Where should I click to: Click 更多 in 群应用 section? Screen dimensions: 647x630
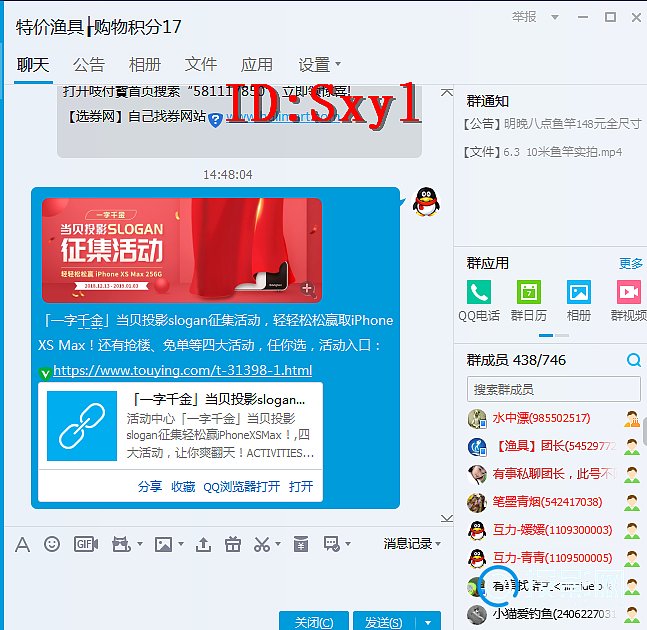630,263
